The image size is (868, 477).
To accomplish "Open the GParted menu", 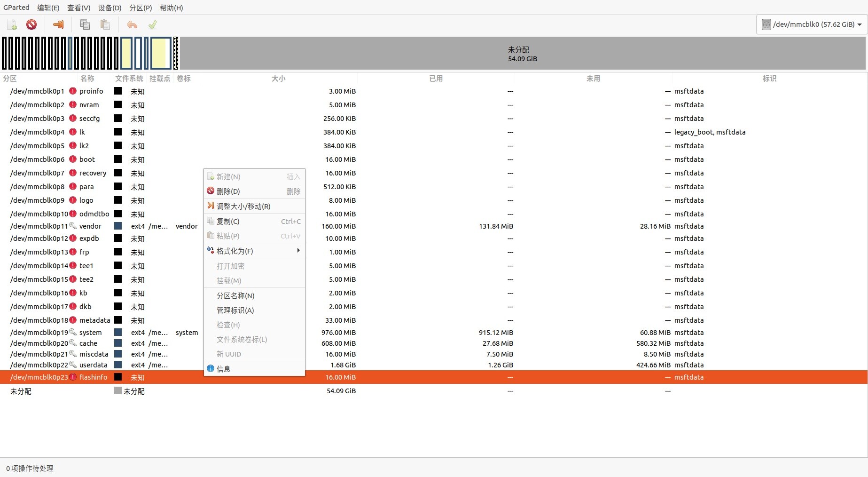I will click(x=16, y=8).
